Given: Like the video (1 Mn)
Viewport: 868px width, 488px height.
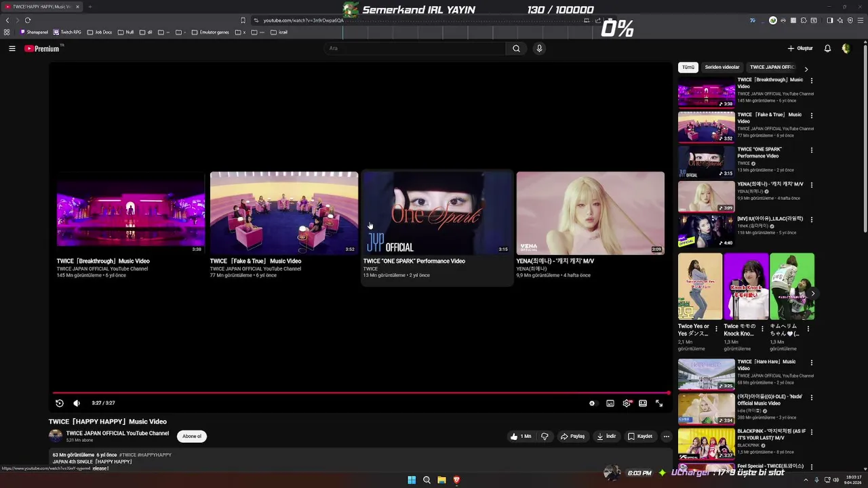Looking at the screenshot, I should 520,436.
